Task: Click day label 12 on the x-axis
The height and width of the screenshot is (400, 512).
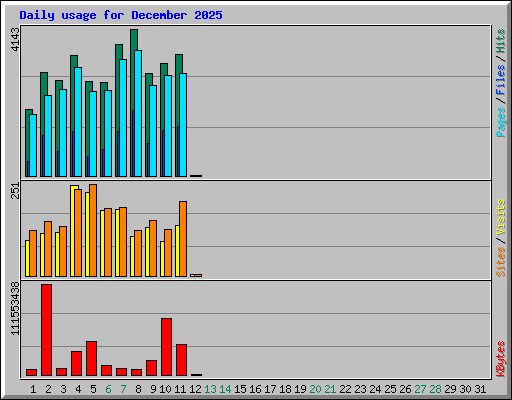Action: (195, 389)
